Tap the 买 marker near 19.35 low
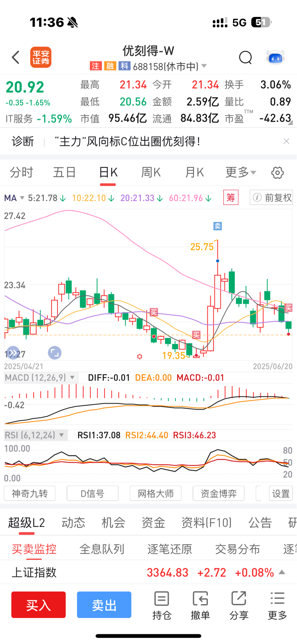The width and height of the screenshot is (297, 644). click(196, 335)
